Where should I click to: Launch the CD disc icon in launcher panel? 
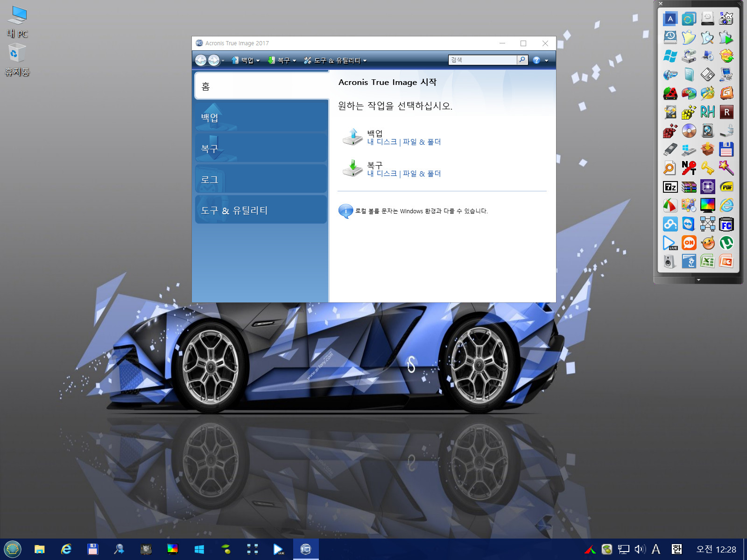click(x=689, y=131)
